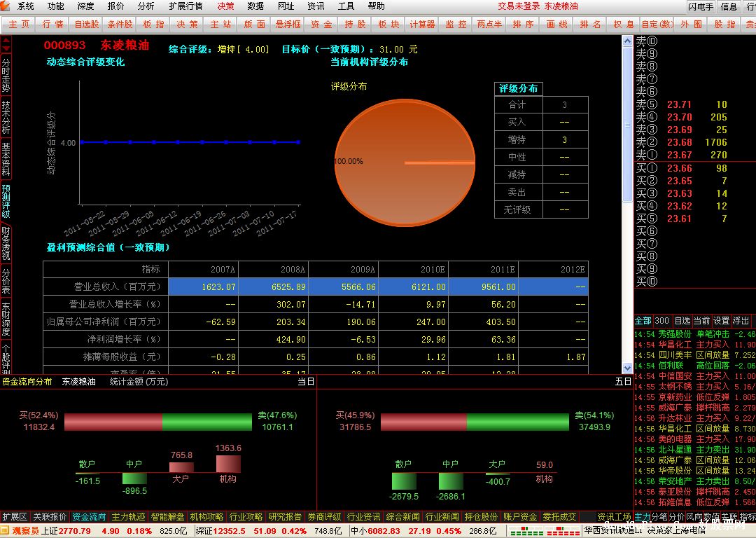The image size is (756, 538).
Task: Open the 主力轨迹 bottom tab
Action: [x=128, y=517]
